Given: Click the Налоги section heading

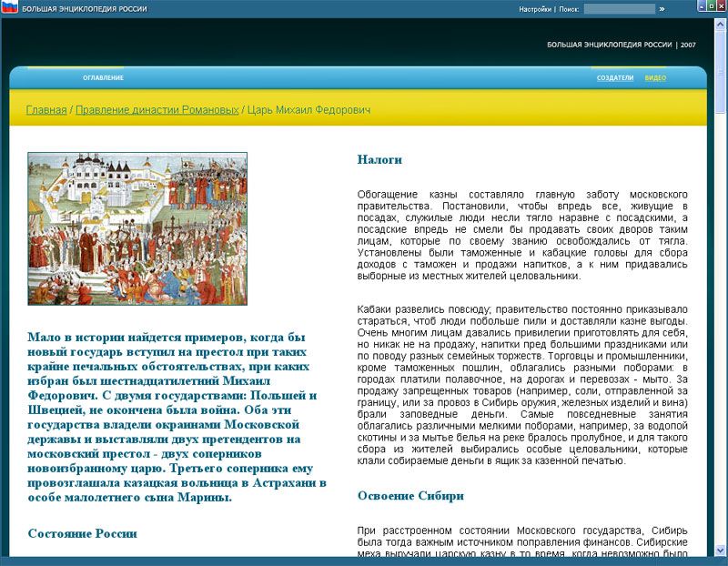Looking at the screenshot, I should coord(379,159).
